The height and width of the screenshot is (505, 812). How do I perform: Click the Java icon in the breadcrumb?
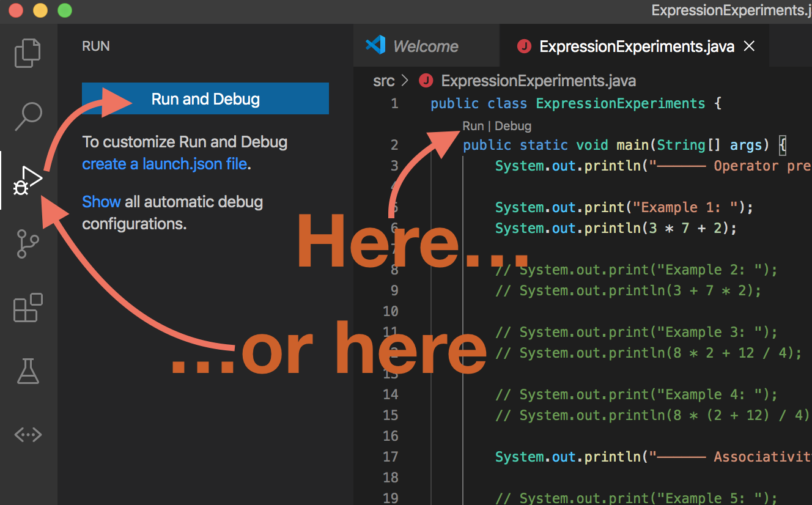tap(427, 80)
